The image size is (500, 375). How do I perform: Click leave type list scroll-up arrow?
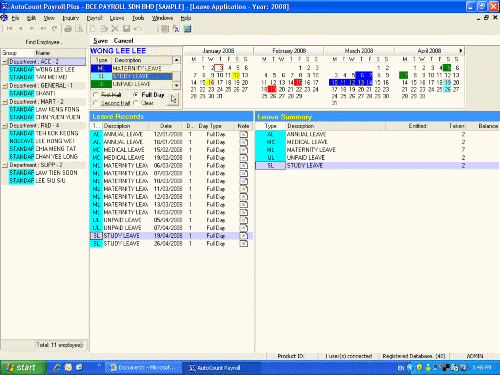click(176, 60)
